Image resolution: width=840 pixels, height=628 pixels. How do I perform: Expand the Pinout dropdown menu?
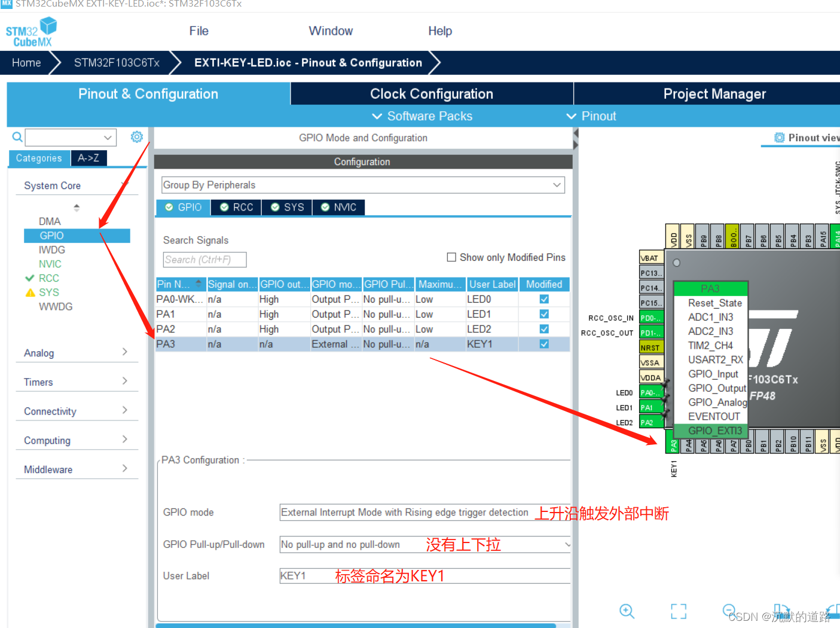pos(591,116)
